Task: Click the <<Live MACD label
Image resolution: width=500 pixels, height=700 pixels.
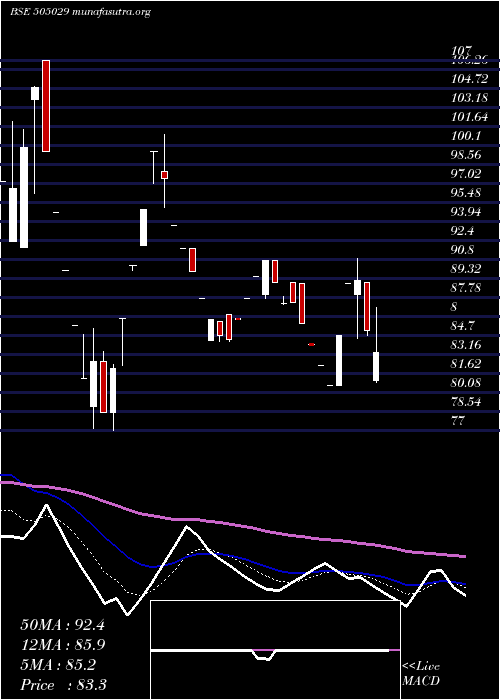Action: coord(421,674)
